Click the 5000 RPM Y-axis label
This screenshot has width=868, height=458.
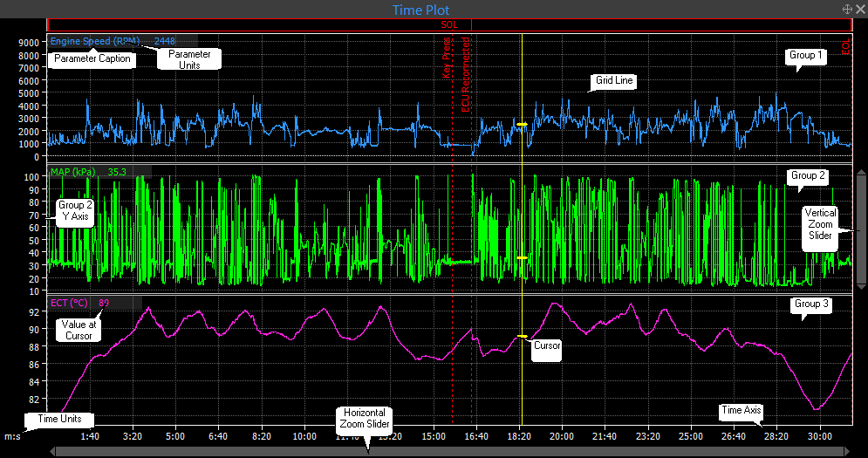(29, 93)
